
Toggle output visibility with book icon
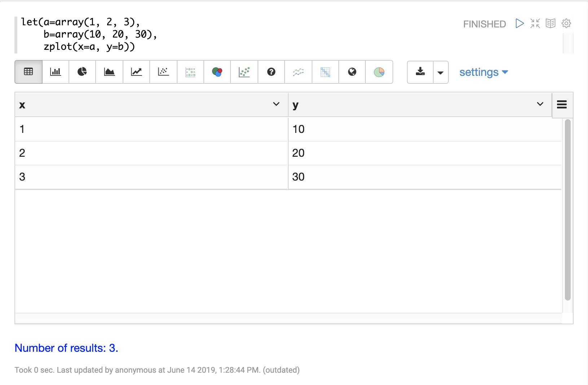click(x=550, y=23)
